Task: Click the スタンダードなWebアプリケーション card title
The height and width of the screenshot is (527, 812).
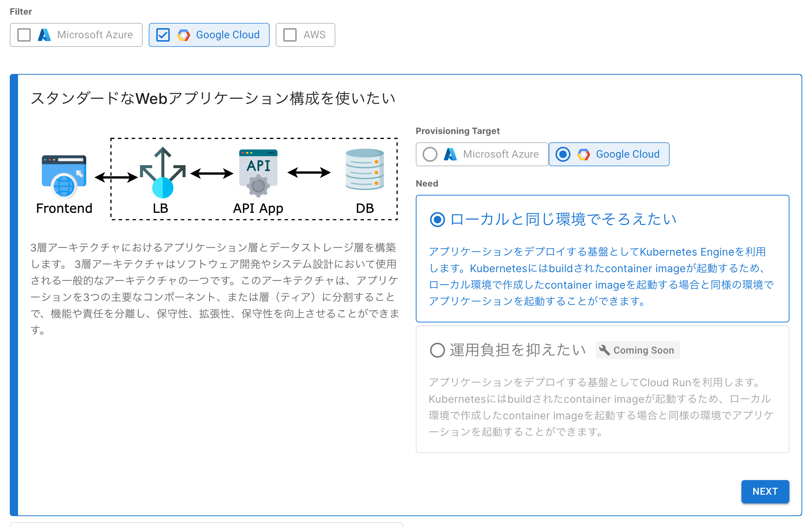Action: pos(213,99)
